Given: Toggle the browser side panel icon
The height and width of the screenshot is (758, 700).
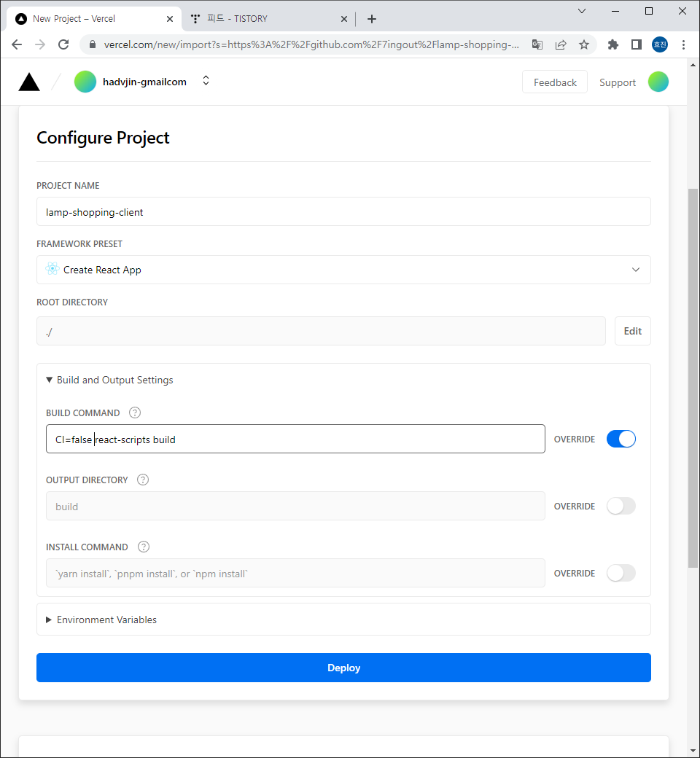Looking at the screenshot, I should (x=636, y=44).
